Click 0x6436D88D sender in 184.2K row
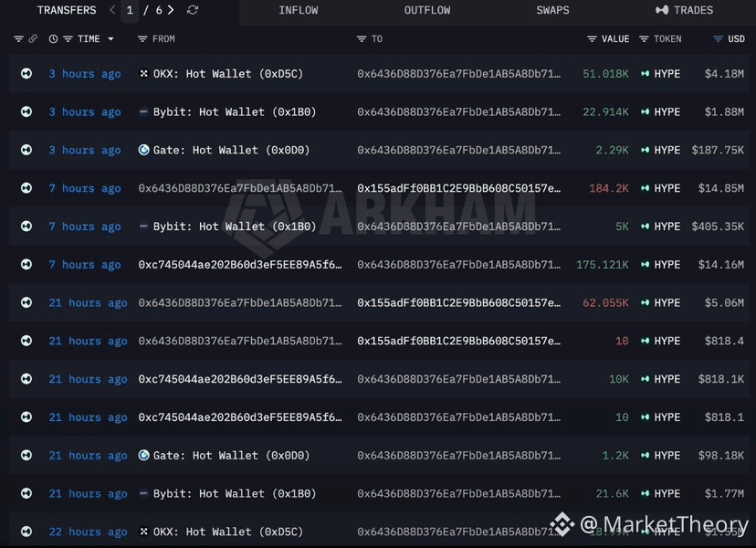 tap(240, 188)
